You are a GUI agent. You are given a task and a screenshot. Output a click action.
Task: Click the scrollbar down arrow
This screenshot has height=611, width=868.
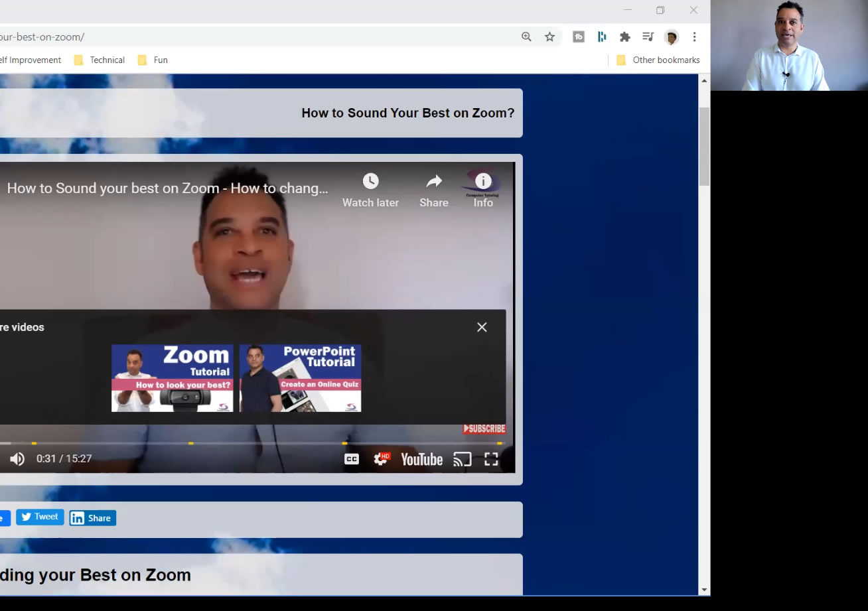click(x=704, y=589)
